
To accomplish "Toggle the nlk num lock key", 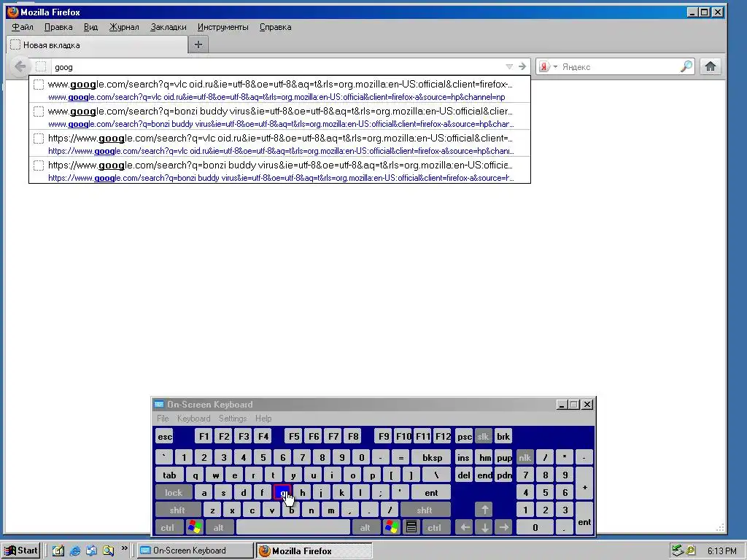I will [x=525, y=458].
